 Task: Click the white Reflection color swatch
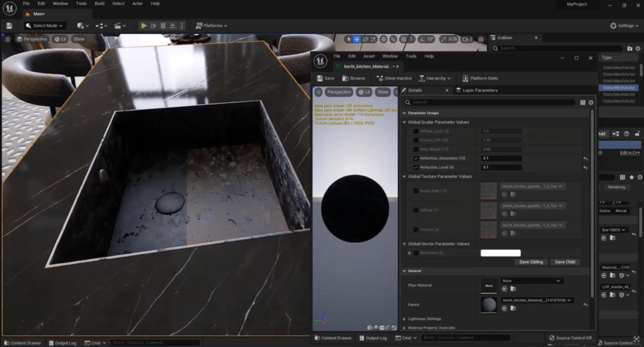[500, 253]
